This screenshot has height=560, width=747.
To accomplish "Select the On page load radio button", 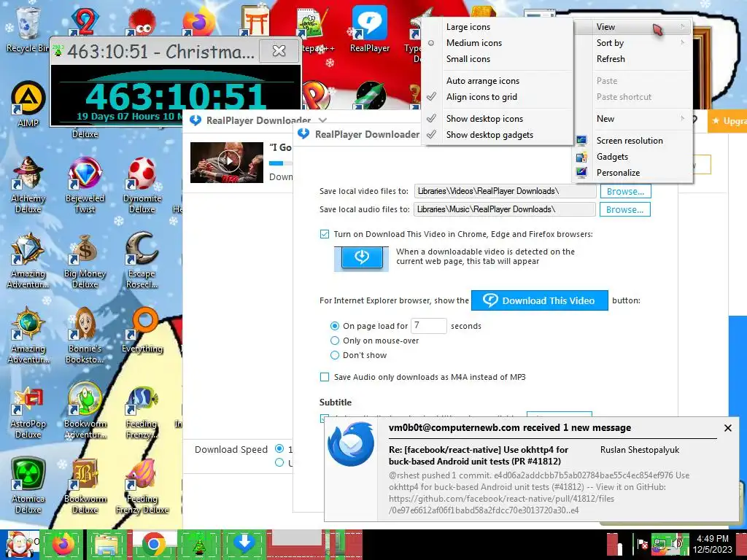I will click(x=334, y=326).
